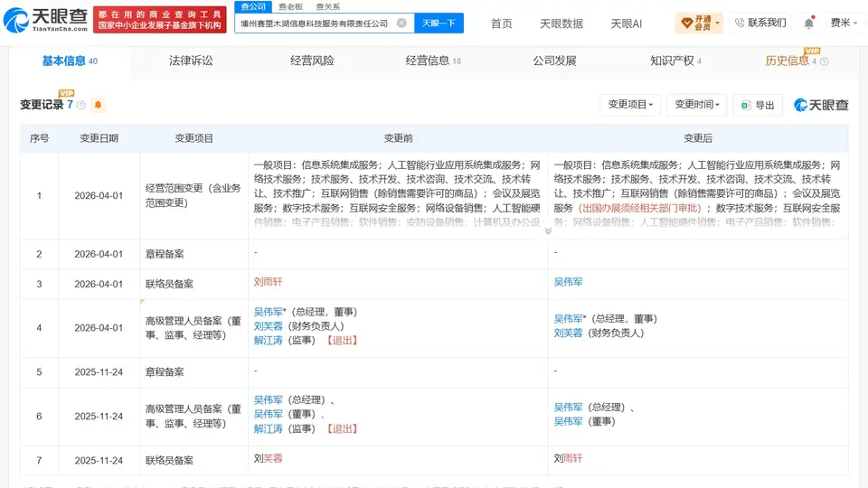Open 解江涛 监事 link in row 6
The image size is (868, 488).
tap(268, 428)
